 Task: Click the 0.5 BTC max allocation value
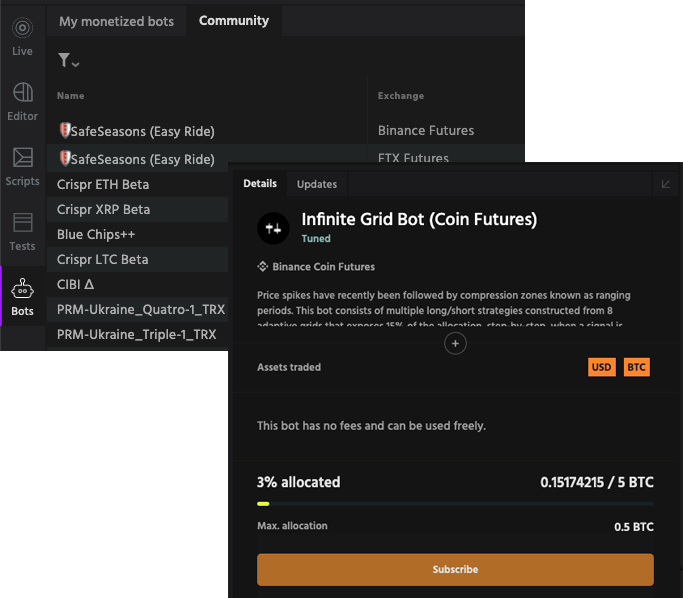point(634,527)
